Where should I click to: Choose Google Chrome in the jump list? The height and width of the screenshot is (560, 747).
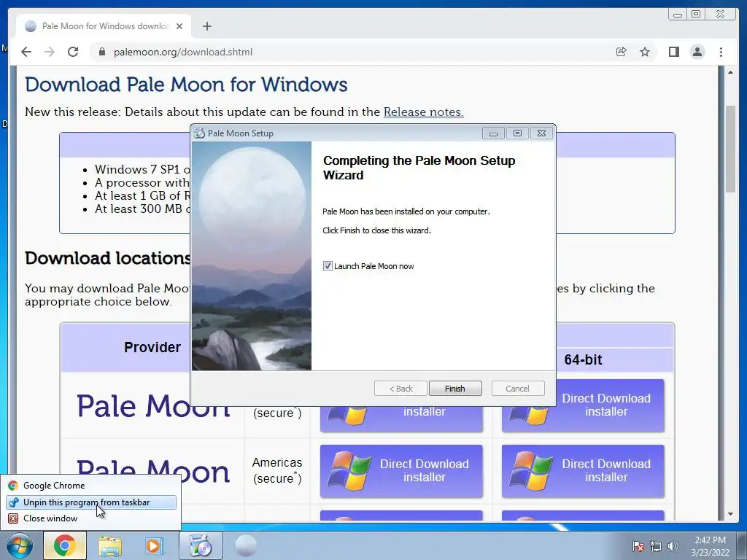[x=91, y=485]
